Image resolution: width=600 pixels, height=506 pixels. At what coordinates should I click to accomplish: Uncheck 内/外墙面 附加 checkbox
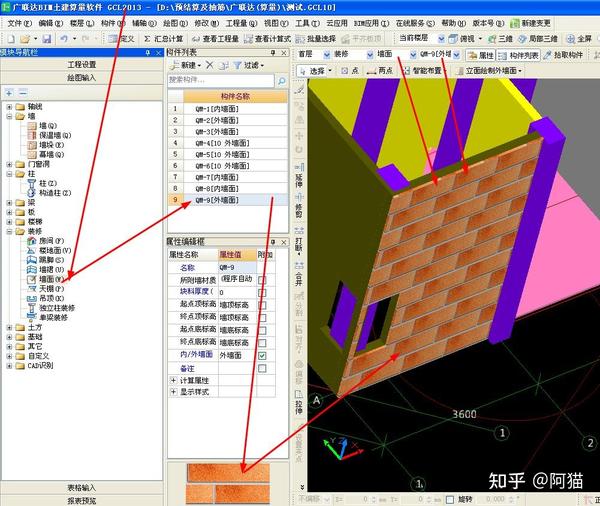262,356
